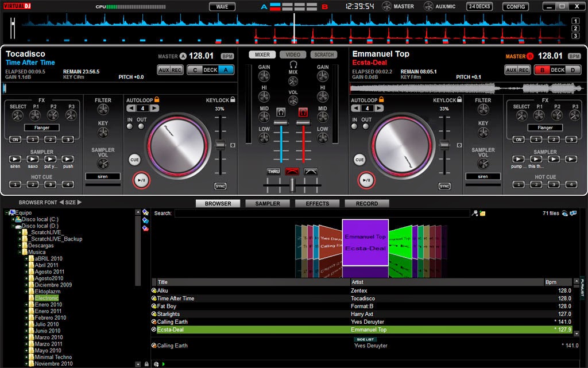The height and width of the screenshot is (368, 588).
Task: Toggle play/pause on right deck Emmanuel Top
Action: click(366, 180)
